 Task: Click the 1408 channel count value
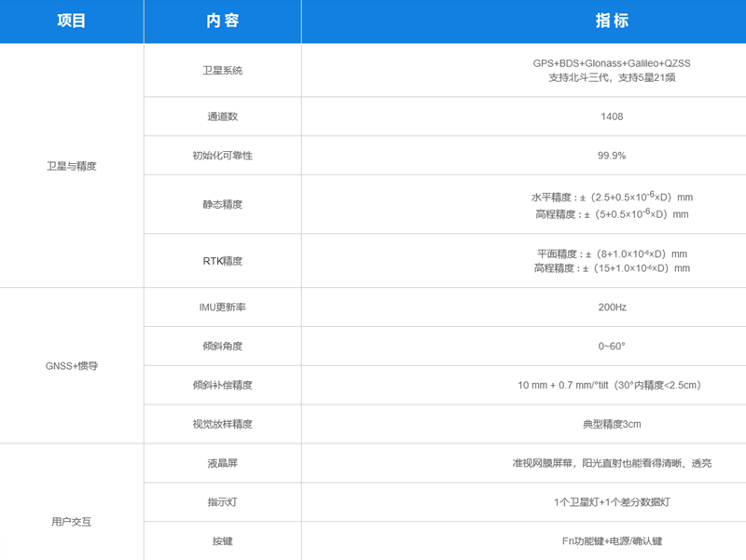click(612, 116)
